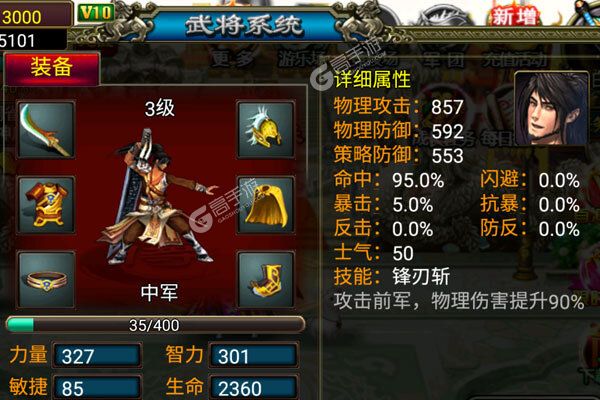The width and height of the screenshot is (600, 400).
Task: Open the 军团 menu item
Action: 444,60
